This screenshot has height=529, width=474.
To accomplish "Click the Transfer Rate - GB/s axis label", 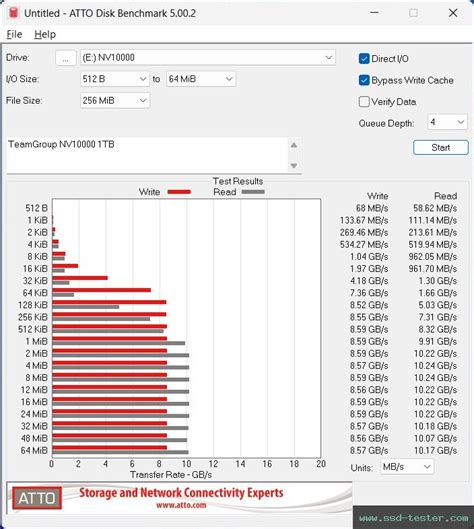I will click(x=171, y=475).
